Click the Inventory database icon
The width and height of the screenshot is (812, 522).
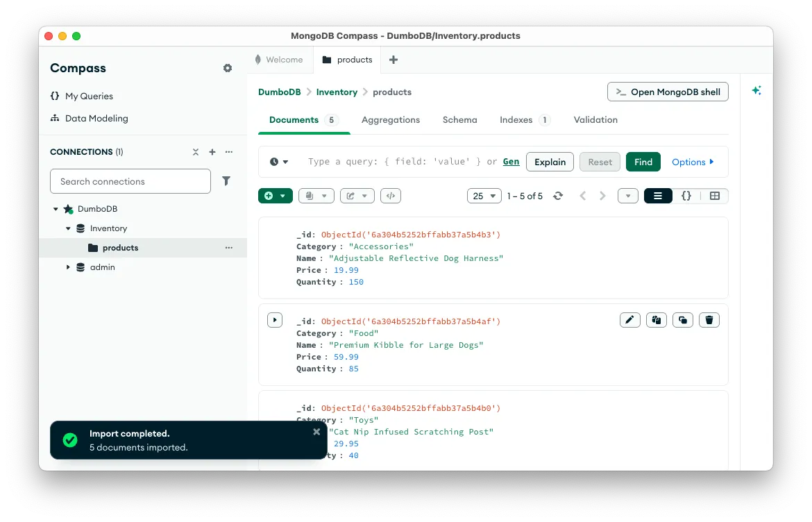click(81, 229)
